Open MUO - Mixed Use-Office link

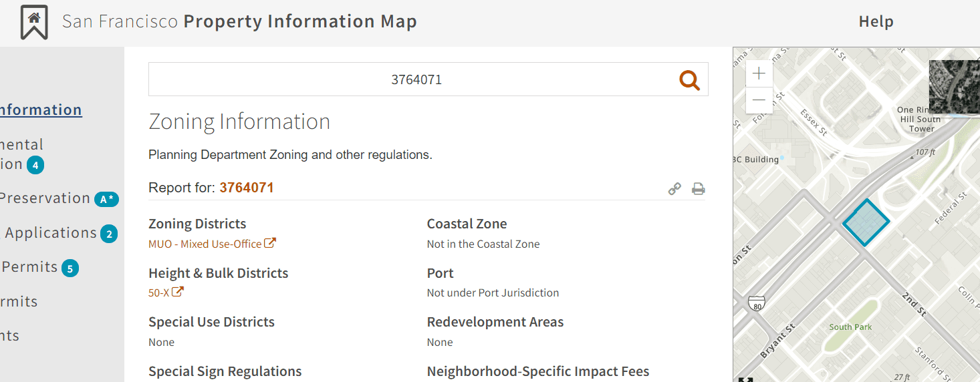pos(205,244)
